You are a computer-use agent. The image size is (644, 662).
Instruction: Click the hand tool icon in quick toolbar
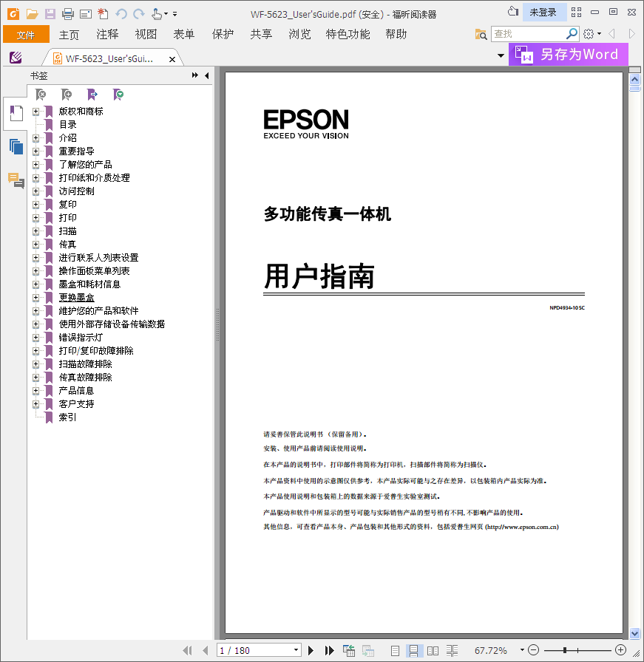[157, 14]
